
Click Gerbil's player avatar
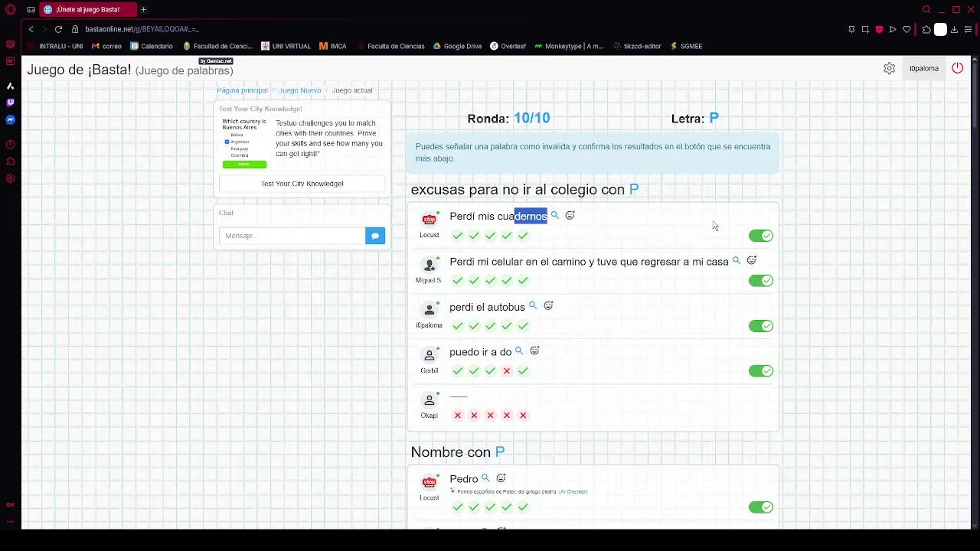[x=430, y=355]
